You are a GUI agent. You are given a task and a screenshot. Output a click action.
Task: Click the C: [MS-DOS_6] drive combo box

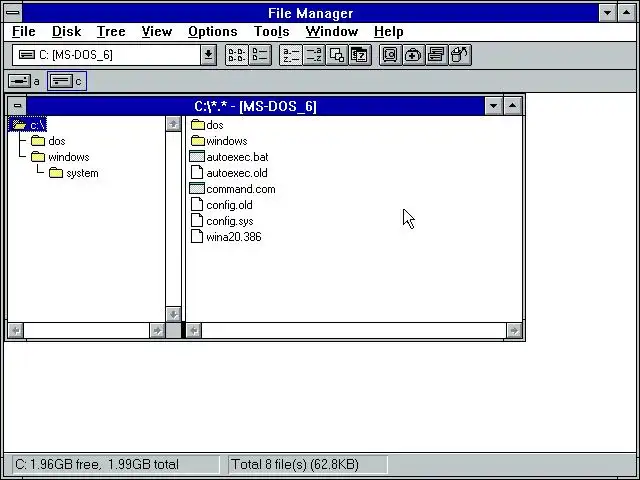coord(106,55)
